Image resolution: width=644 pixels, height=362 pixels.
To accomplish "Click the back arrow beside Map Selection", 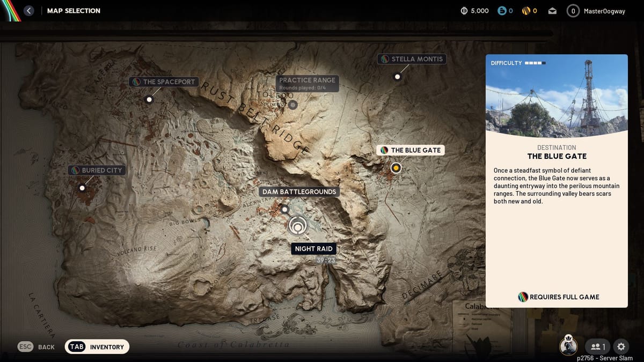I will (28, 11).
